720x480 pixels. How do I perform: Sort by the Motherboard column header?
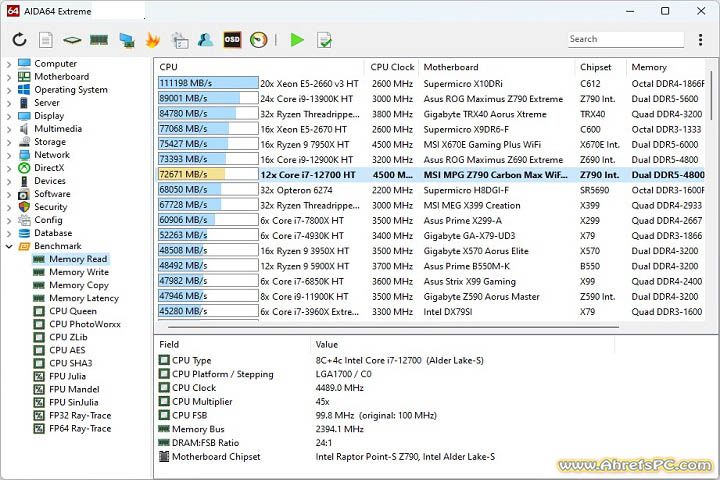coord(496,67)
